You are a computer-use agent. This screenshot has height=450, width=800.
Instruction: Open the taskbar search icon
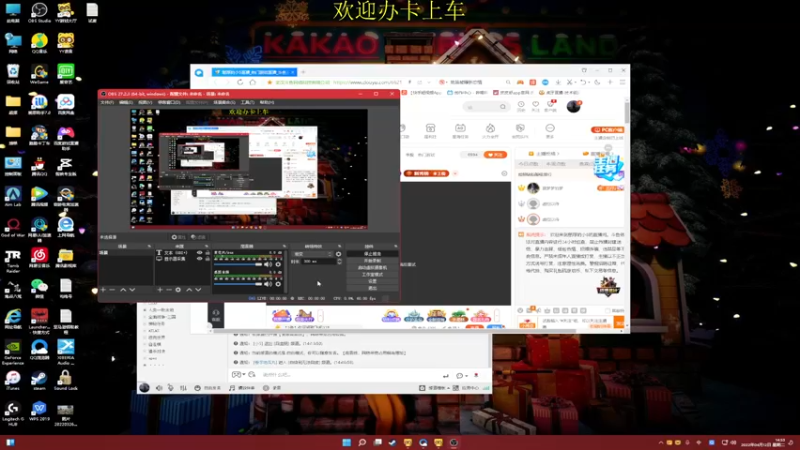[362, 442]
